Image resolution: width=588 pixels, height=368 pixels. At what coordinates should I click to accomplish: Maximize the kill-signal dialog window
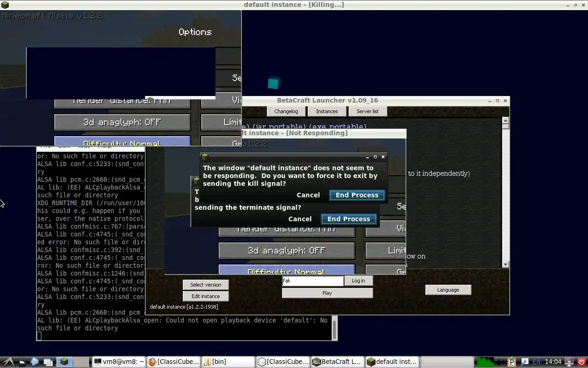pos(375,157)
